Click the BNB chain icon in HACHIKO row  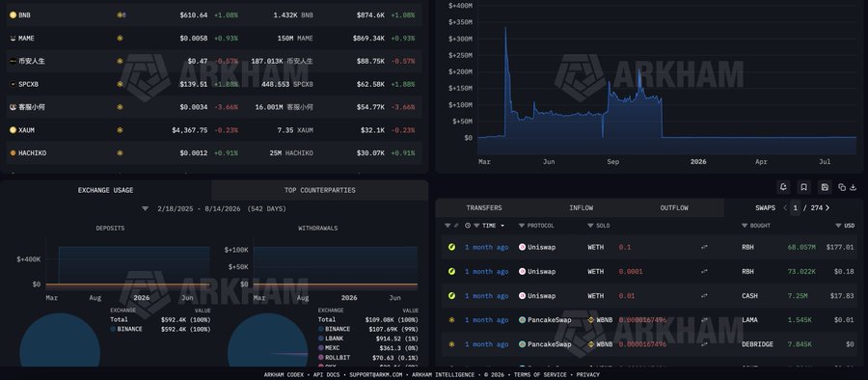point(120,153)
